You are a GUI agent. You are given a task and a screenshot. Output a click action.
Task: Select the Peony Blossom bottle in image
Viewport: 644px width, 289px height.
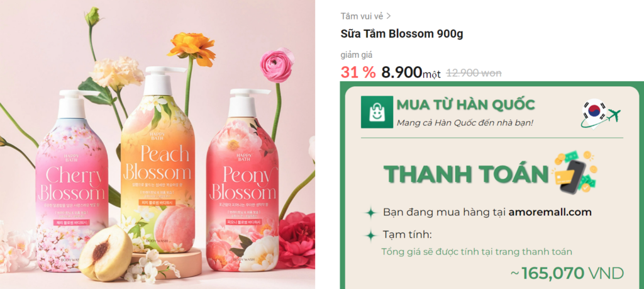tap(242, 181)
